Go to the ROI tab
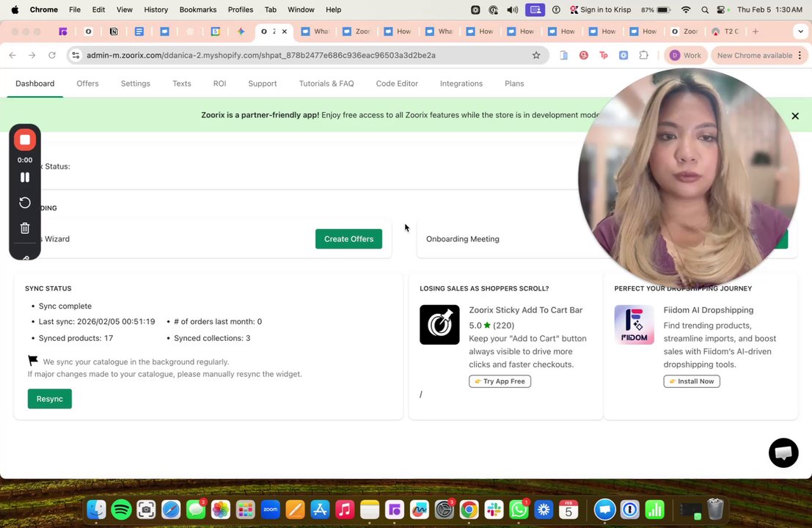 point(219,84)
